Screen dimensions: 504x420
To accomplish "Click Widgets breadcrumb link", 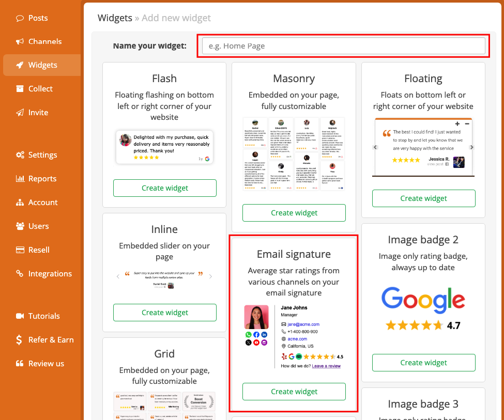I will coord(115,18).
